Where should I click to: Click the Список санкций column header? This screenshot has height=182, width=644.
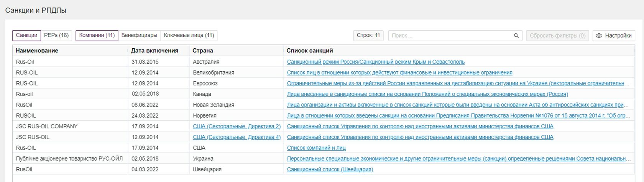click(310, 51)
